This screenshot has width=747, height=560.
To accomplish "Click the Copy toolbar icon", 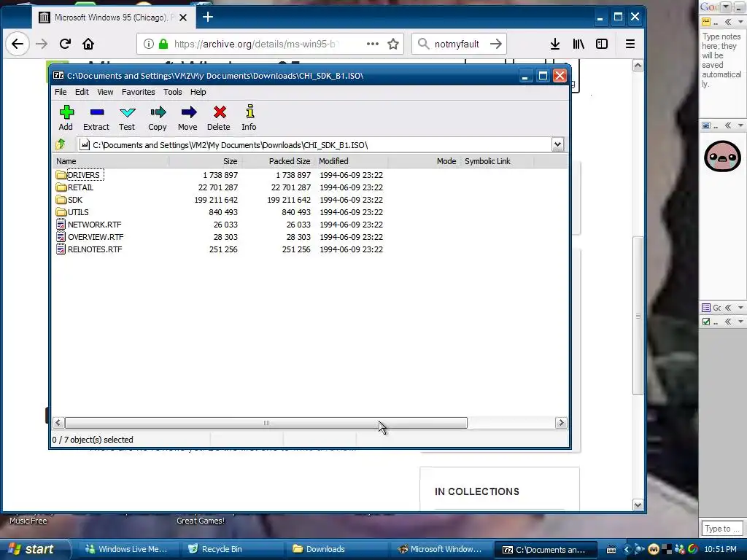I will (x=158, y=117).
